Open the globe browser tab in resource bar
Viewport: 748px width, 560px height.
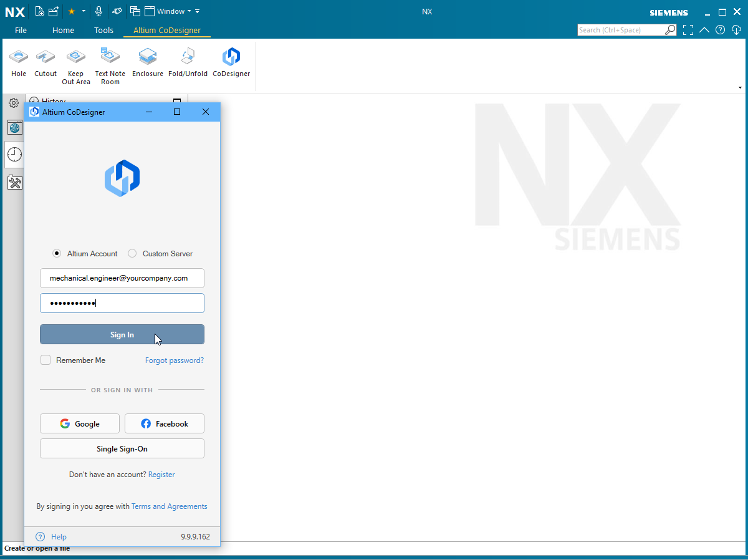click(x=15, y=128)
